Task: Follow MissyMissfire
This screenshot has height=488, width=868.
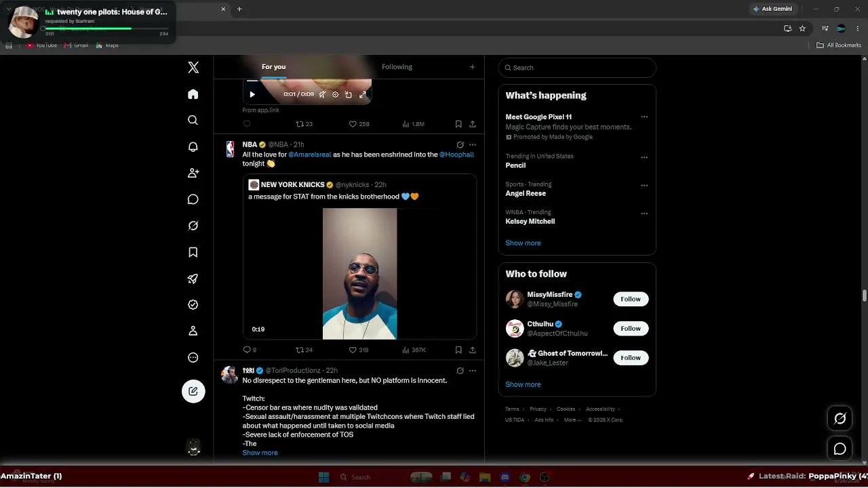Action: click(631, 299)
